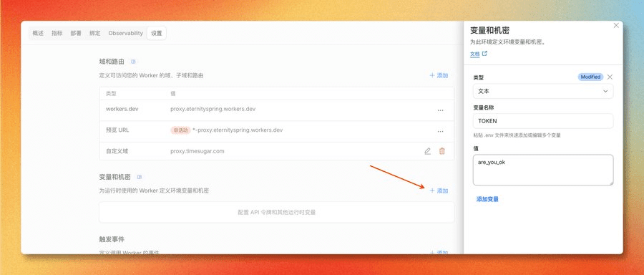Click 添加 for 变量和机密 section
Image resolution: width=644 pixels, height=275 pixels.
[439, 190]
